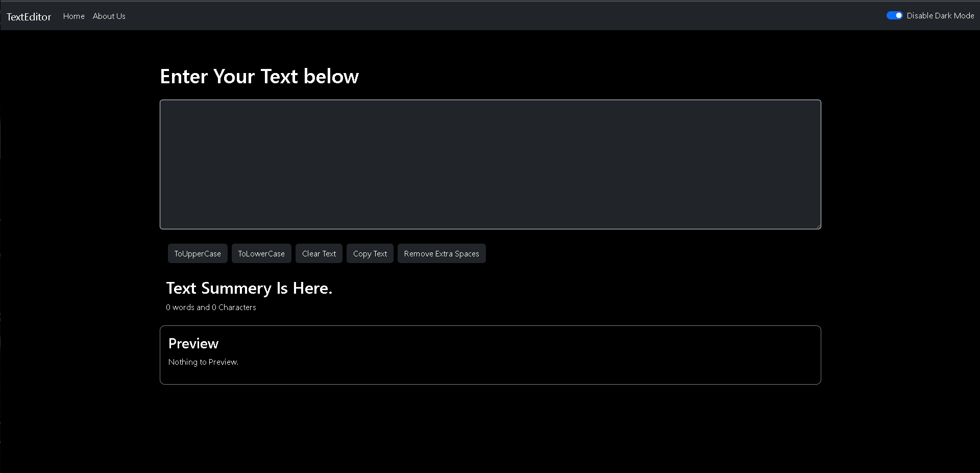Click the 'Nothing to Preview.' text
Screen dimensions: 980x473
point(203,362)
